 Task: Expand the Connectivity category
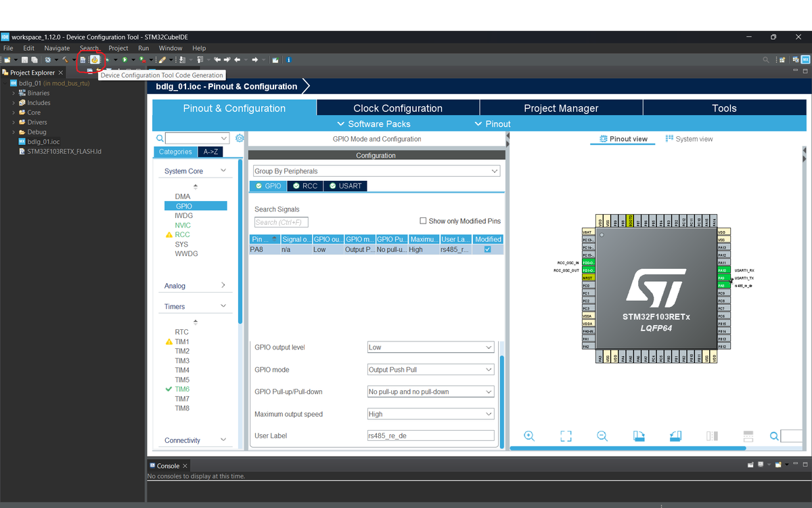tap(223, 440)
